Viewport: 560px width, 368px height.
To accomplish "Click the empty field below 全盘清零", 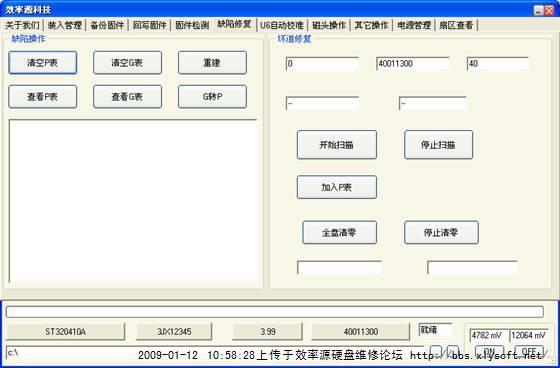I will 339,267.
